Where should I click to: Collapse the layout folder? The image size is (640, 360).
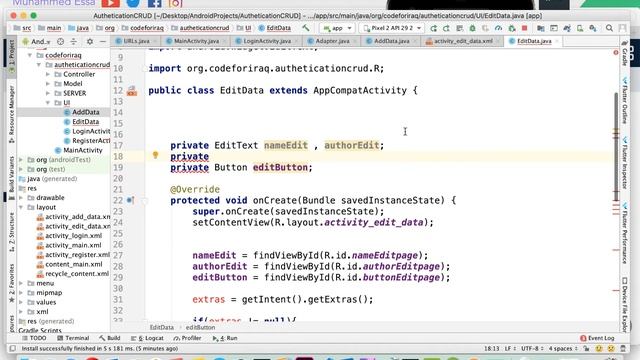(21, 207)
